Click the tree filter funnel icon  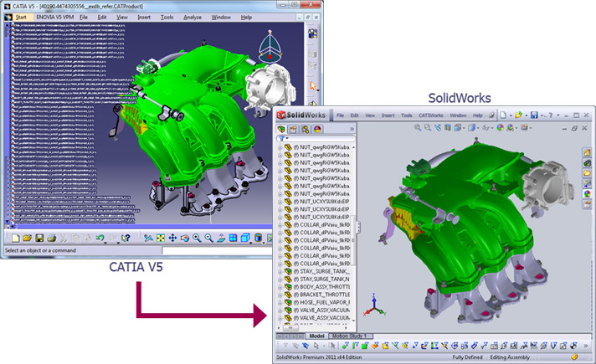coord(281,140)
